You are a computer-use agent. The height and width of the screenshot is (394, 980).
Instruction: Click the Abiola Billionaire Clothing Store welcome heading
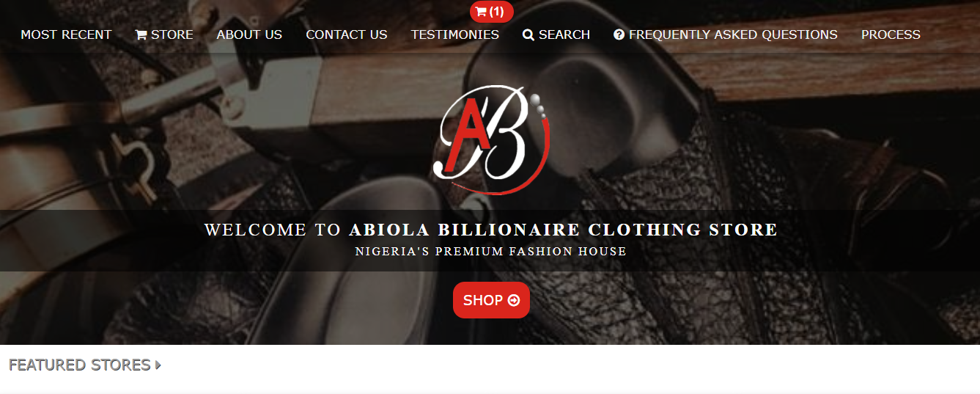point(491,230)
